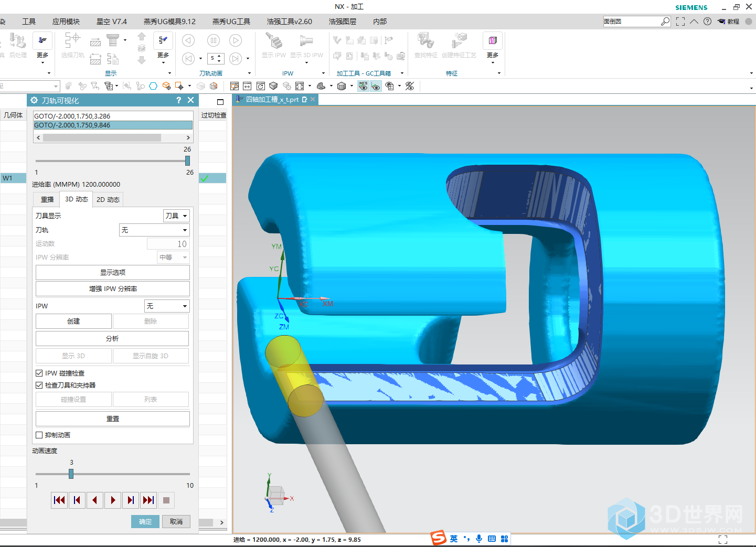Click 取消 to cancel the dialog
Screen dimensions: 756x547
point(176,521)
